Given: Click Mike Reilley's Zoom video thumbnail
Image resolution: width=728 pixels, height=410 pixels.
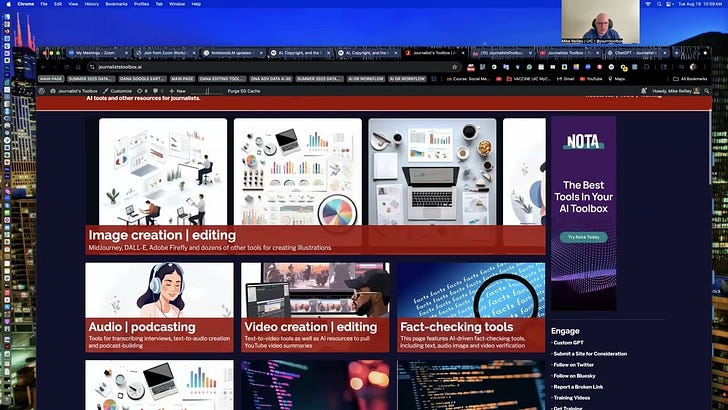Looking at the screenshot, I should point(600,22).
